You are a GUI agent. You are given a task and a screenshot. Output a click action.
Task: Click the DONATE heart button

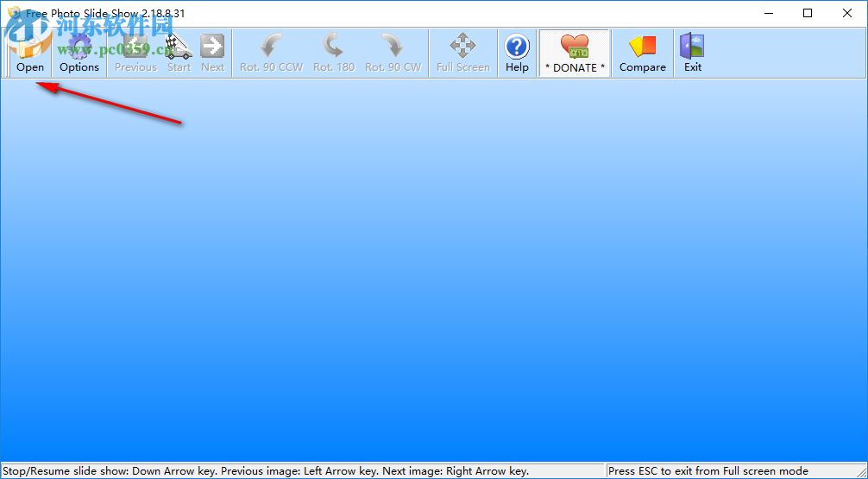pos(575,54)
